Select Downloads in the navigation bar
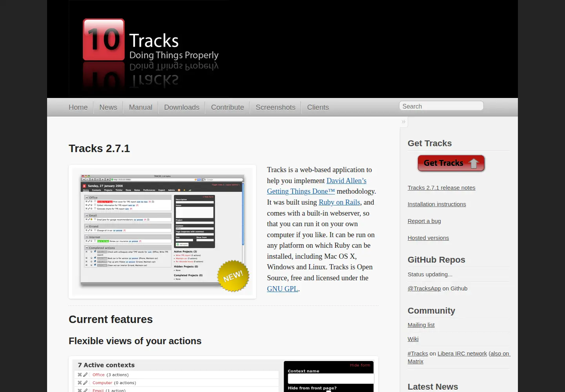The height and width of the screenshot is (392, 565). tap(182, 107)
